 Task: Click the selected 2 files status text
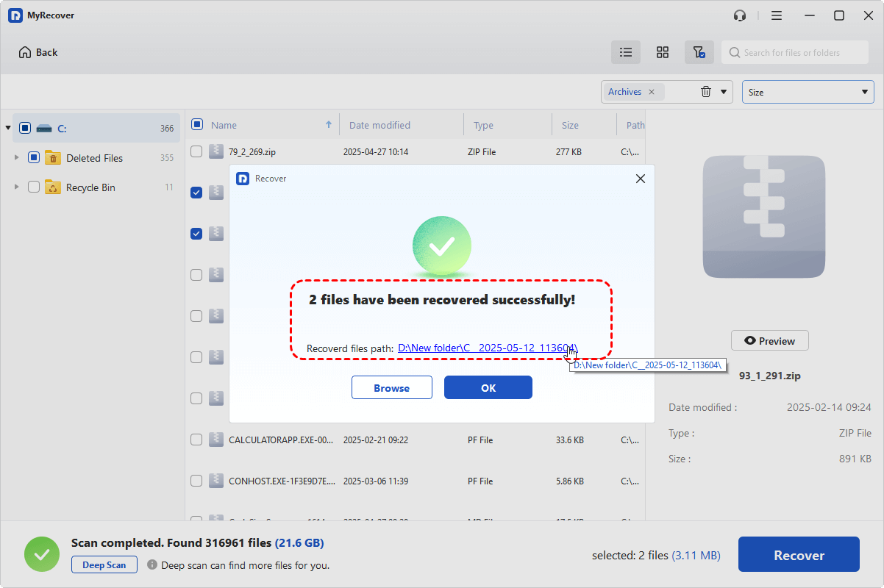tap(656, 556)
